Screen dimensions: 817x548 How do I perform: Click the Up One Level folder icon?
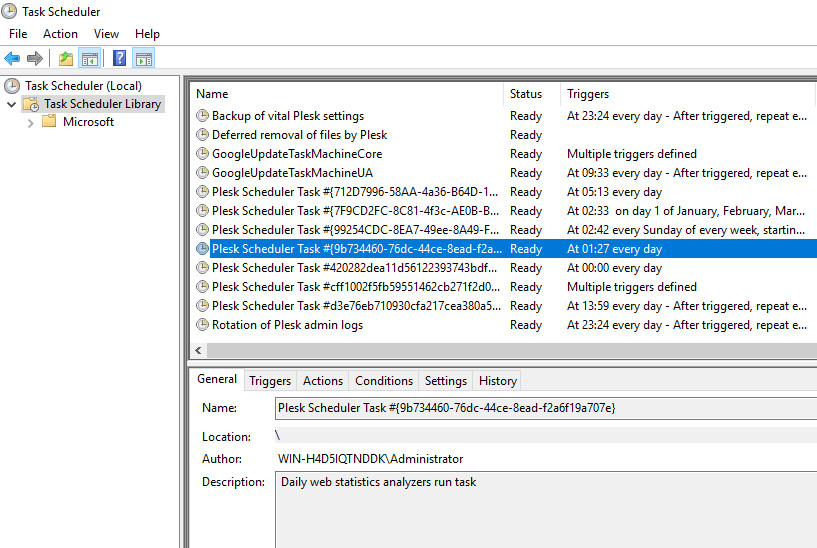(x=65, y=59)
